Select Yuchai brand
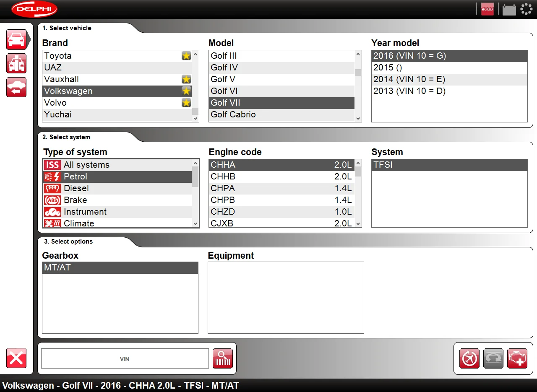 tap(117, 114)
